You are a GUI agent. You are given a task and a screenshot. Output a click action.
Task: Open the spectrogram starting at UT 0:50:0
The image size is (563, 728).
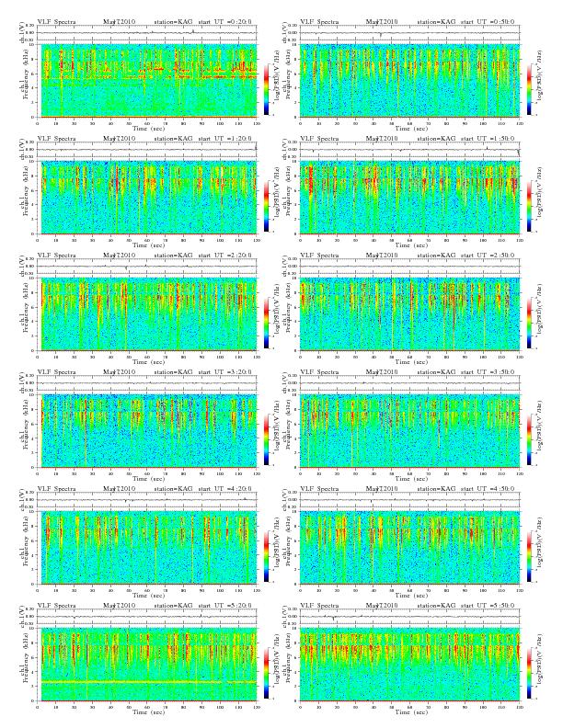point(409,80)
